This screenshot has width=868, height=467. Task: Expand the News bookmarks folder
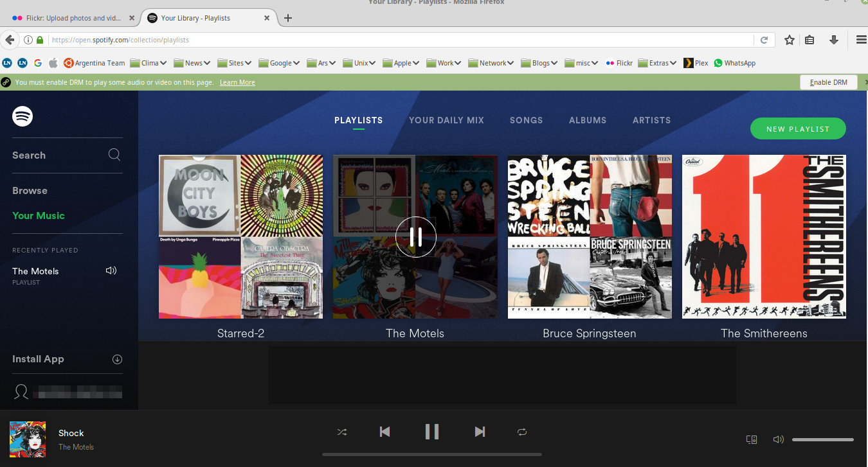click(x=192, y=63)
